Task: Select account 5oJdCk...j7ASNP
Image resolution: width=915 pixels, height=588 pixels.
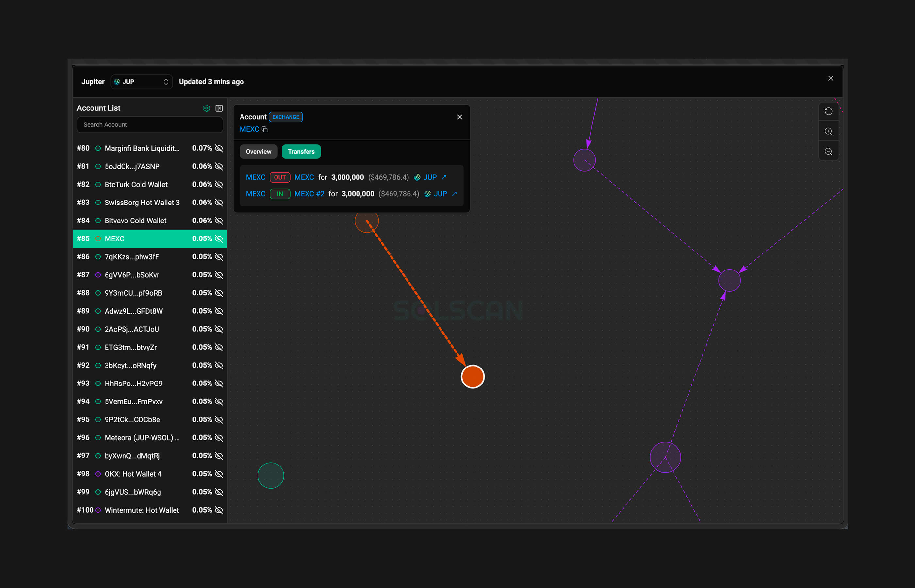Action: (x=150, y=166)
